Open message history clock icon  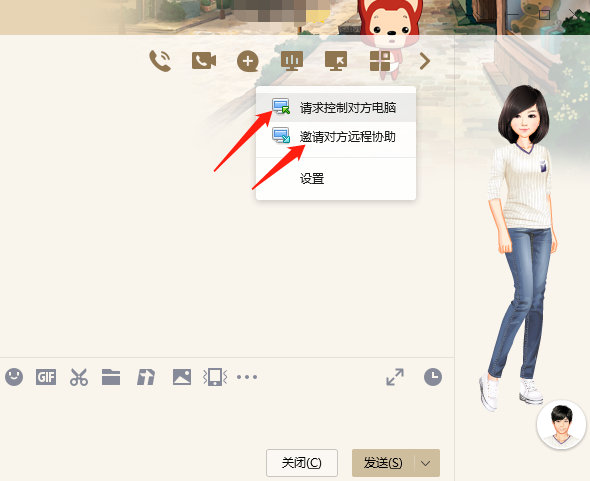(x=433, y=377)
